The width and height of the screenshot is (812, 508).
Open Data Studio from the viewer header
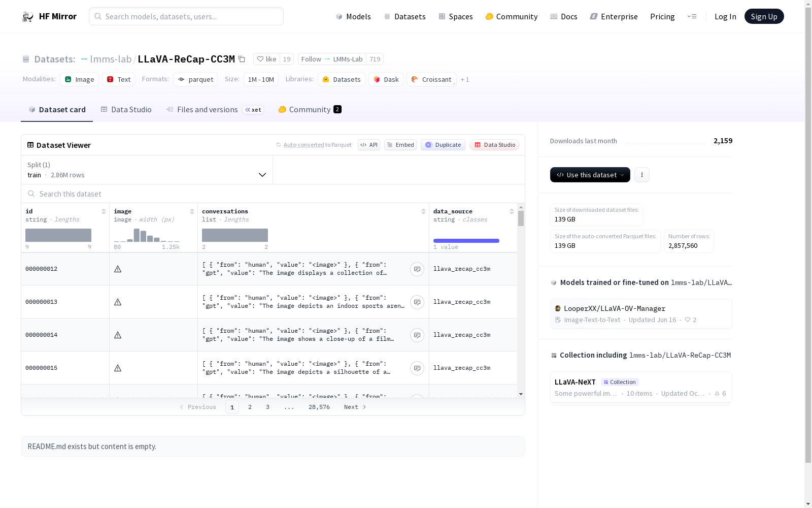[x=495, y=145]
